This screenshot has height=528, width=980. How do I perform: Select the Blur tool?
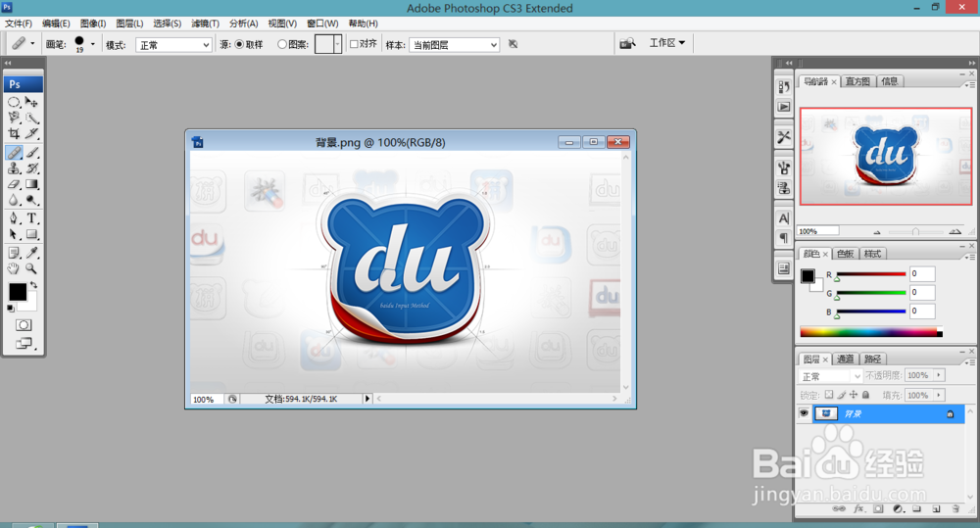[14, 200]
